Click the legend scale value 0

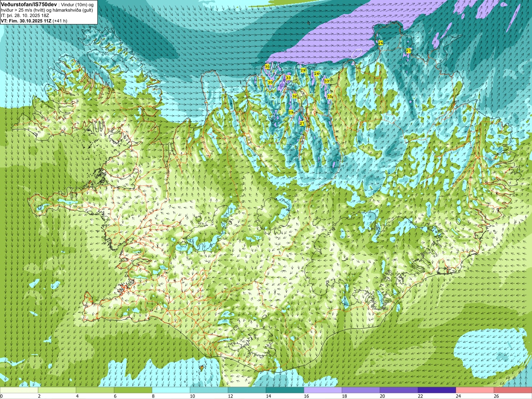(x=1, y=396)
